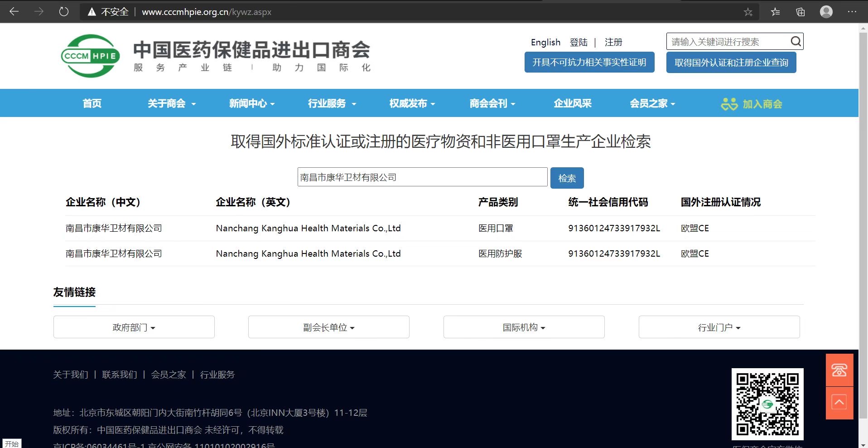
Task: Click the QR code image
Action: click(x=767, y=404)
